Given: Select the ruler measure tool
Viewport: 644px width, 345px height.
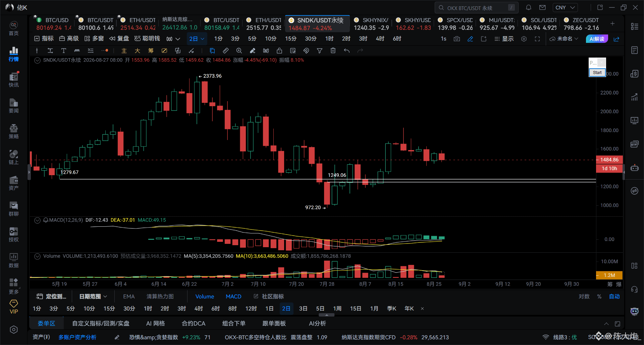Looking at the screenshot, I should point(226,51).
